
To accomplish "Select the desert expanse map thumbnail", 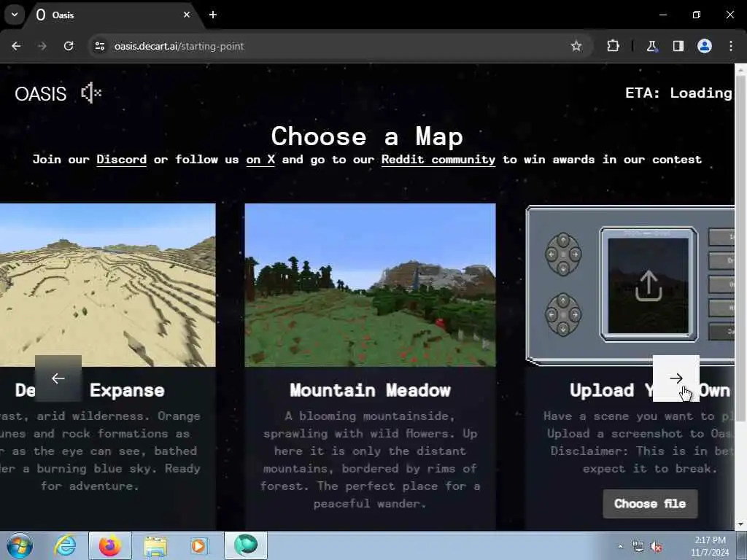I will 108,285.
